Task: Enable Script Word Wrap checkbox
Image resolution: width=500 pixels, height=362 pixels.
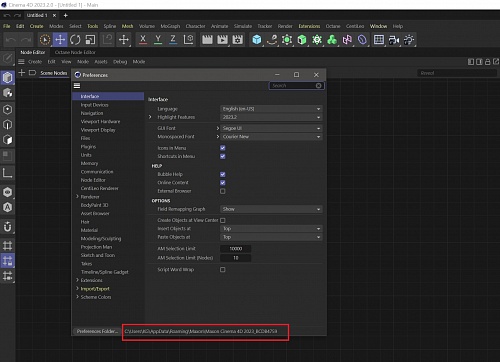Action: click(x=223, y=269)
